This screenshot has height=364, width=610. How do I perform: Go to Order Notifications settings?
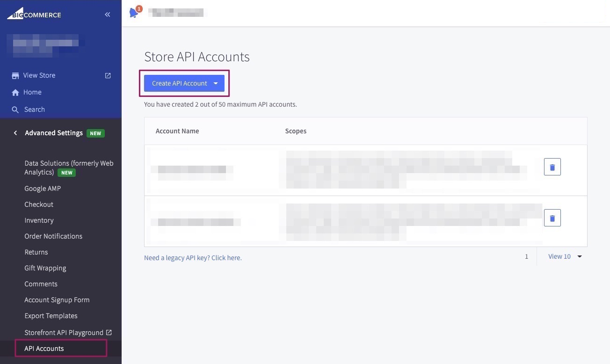(53, 236)
